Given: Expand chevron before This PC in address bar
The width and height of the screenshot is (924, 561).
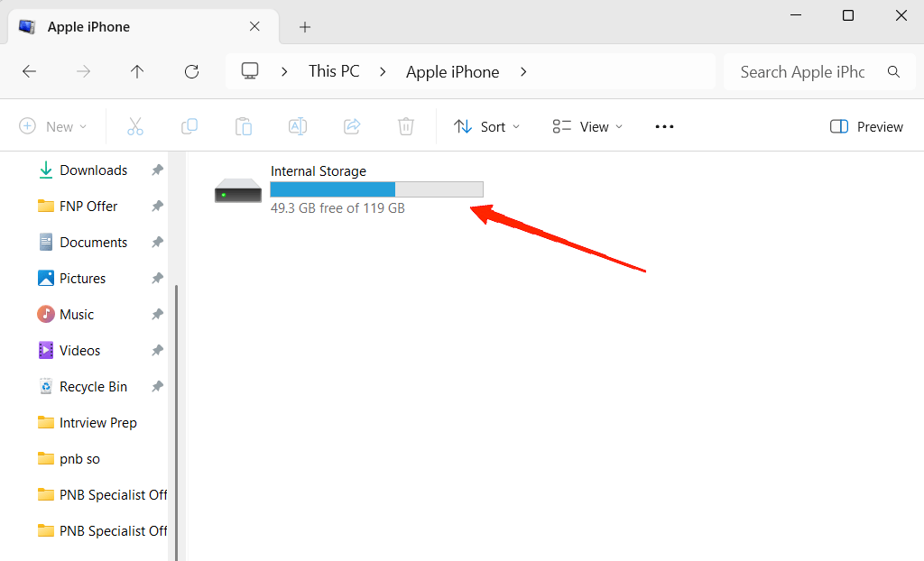Looking at the screenshot, I should pyautogui.click(x=284, y=72).
